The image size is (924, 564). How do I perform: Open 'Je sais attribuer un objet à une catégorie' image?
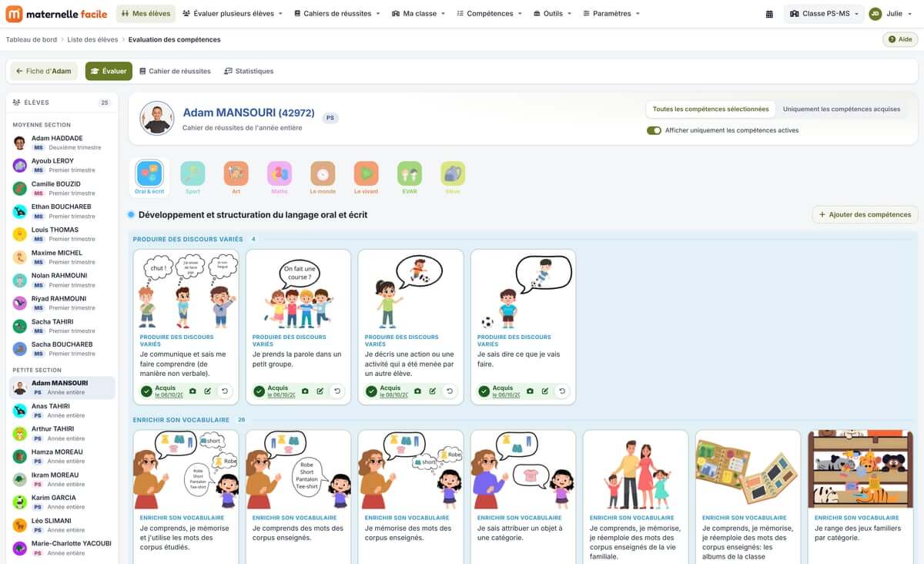point(523,469)
